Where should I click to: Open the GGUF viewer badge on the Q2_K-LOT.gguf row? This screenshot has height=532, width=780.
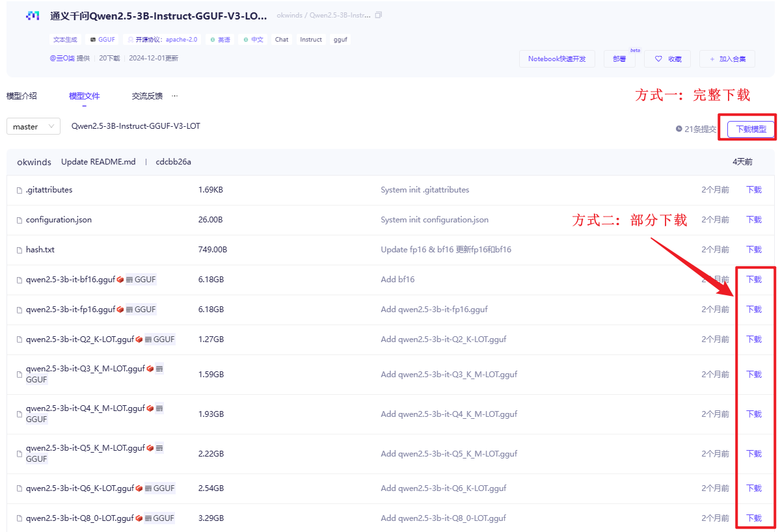[x=159, y=339]
